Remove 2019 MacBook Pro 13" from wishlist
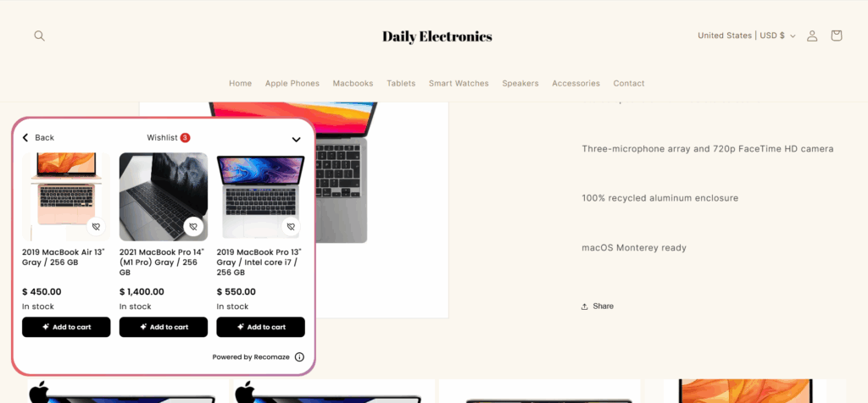 click(x=291, y=227)
